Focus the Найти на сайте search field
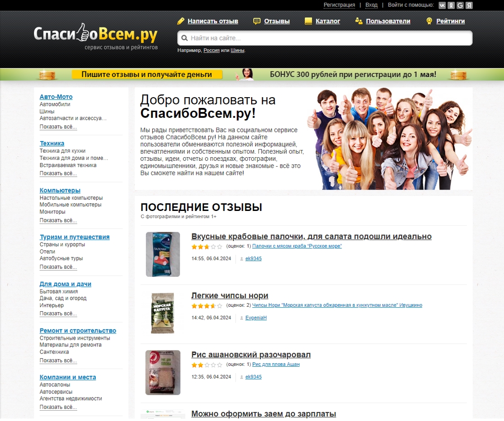Viewport: 504px width, 421px height. click(x=325, y=38)
